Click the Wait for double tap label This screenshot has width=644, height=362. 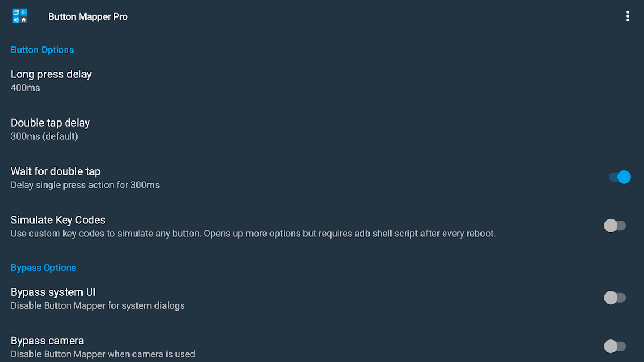(55, 171)
